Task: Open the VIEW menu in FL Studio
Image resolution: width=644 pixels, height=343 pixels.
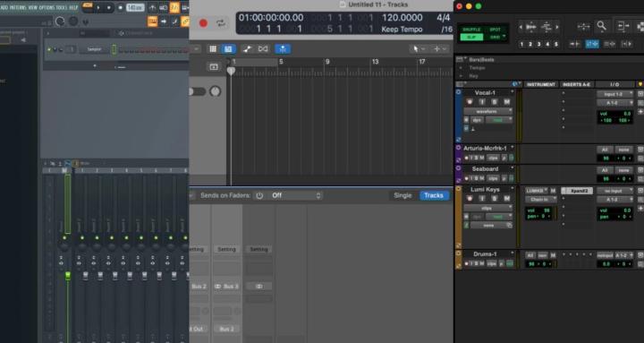Action: [x=33, y=7]
